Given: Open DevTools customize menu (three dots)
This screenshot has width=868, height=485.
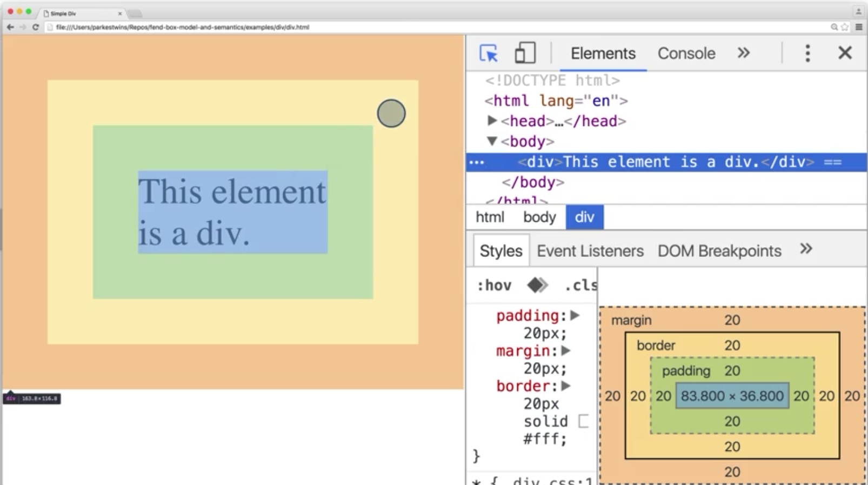Looking at the screenshot, I should pos(807,53).
